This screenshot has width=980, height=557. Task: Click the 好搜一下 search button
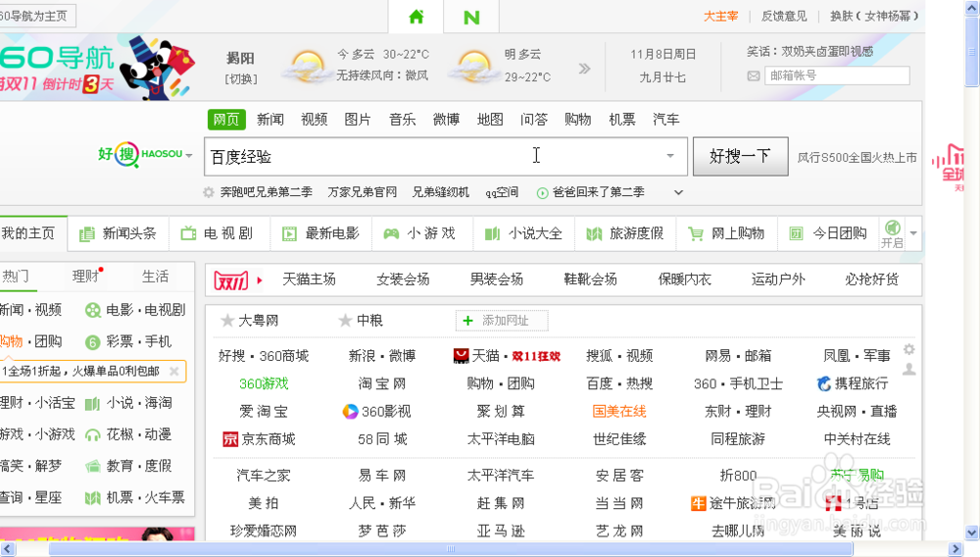[740, 156]
